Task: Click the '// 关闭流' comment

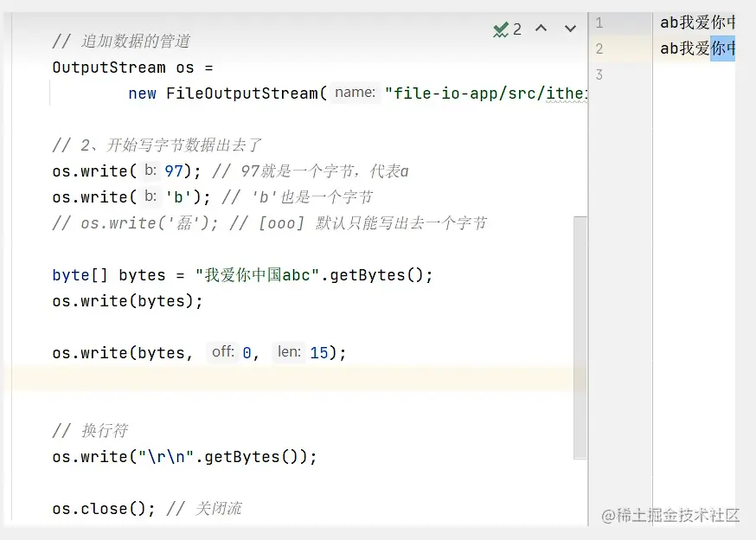Action: (x=204, y=509)
